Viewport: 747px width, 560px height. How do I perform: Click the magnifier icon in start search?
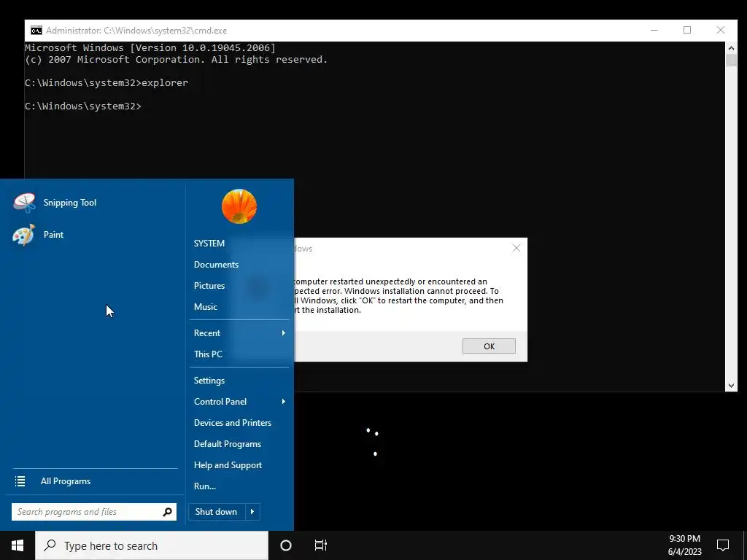[167, 512]
